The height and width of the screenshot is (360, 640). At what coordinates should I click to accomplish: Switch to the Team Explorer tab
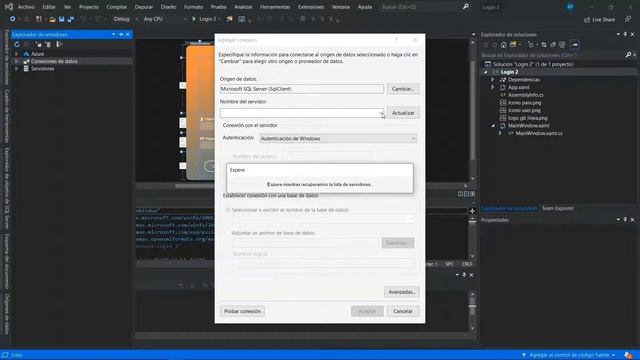click(x=558, y=208)
